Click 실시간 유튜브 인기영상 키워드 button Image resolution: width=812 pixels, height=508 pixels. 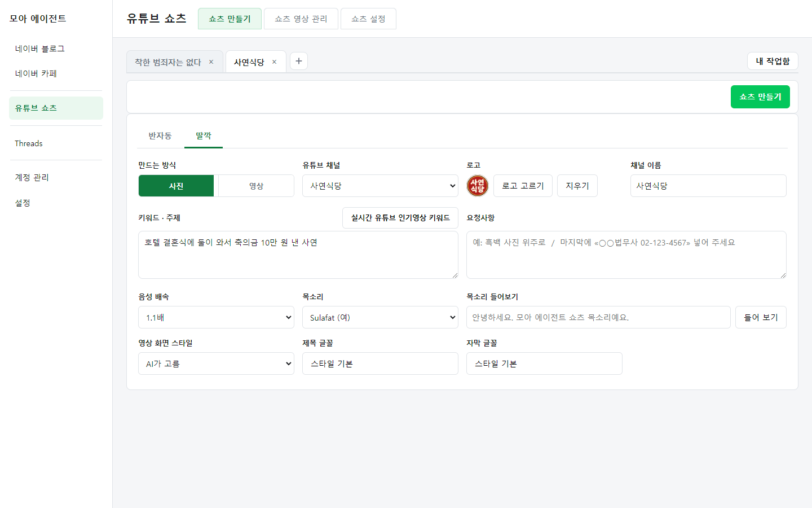[x=400, y=218]
